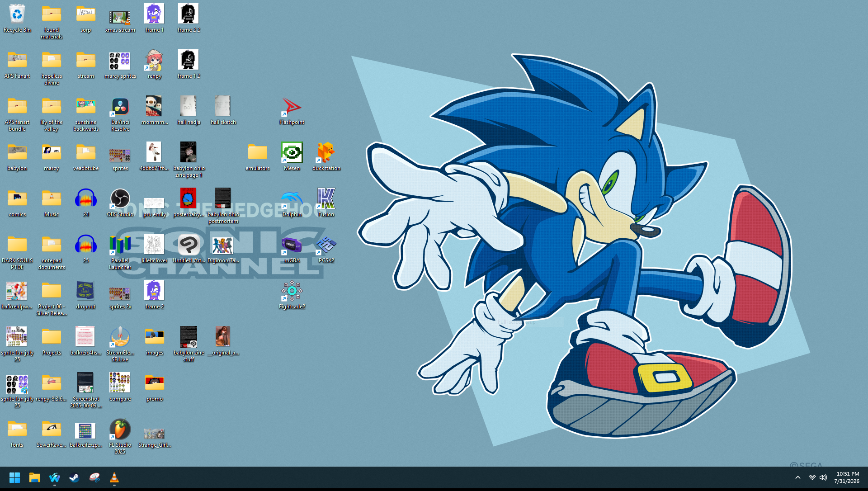Select the dropout image file

click(x=86, y=295)
